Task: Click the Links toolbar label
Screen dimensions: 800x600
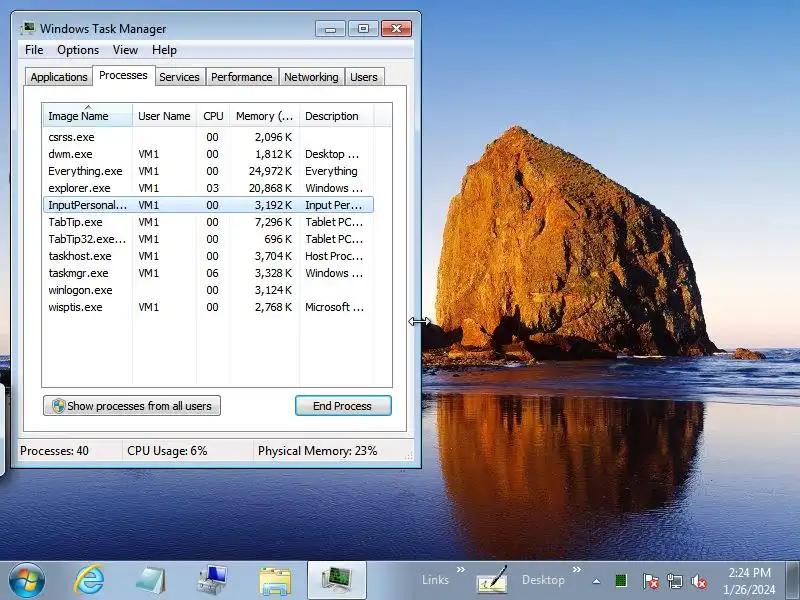Action: click(x=435, y=580)
